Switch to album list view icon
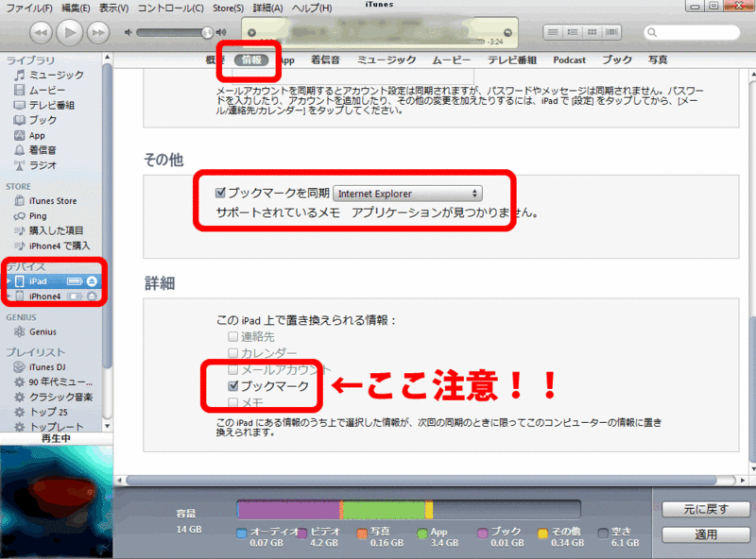Screen dimensions: 756x559 573,32
